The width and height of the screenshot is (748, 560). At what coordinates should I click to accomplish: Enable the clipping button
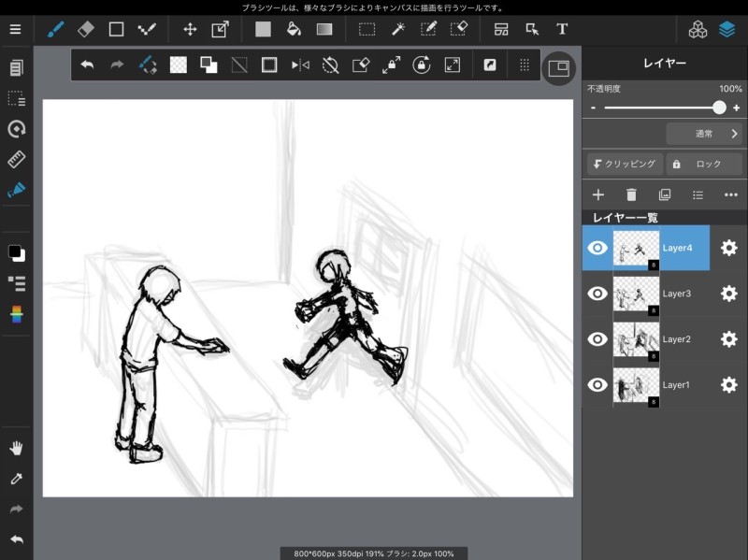tap(625, 164)
